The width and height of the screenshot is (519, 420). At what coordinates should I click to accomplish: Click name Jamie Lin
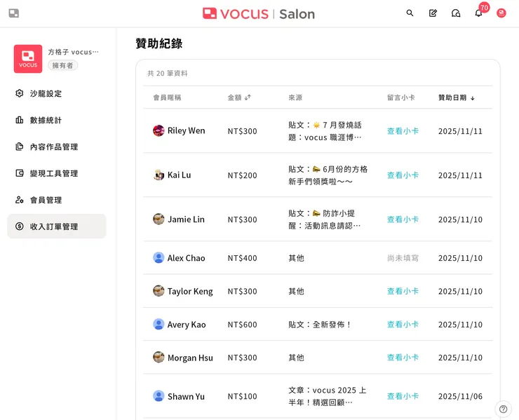[186, 219]
